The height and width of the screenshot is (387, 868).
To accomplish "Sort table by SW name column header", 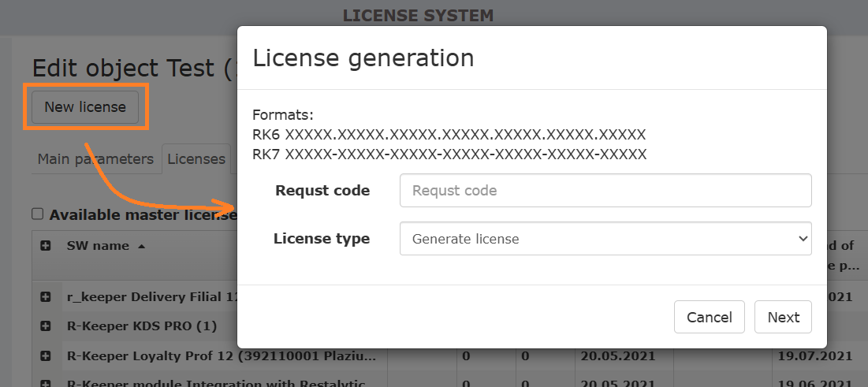I will pos(98,246).
